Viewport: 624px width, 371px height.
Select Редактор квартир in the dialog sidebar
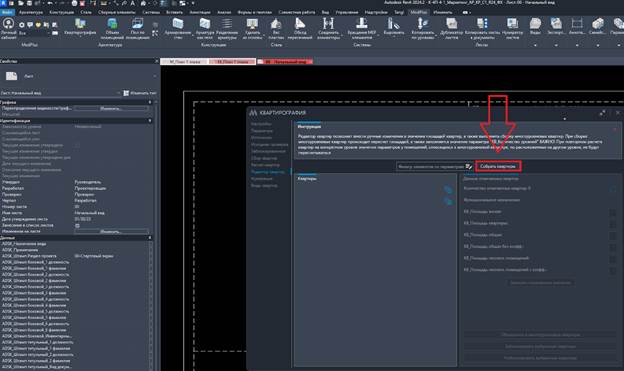click(x=268, y=172)
